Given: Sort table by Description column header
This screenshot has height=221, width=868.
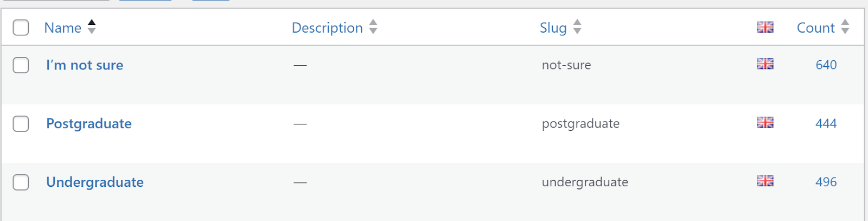Looking at the screenshot, I should click(327, 28).
